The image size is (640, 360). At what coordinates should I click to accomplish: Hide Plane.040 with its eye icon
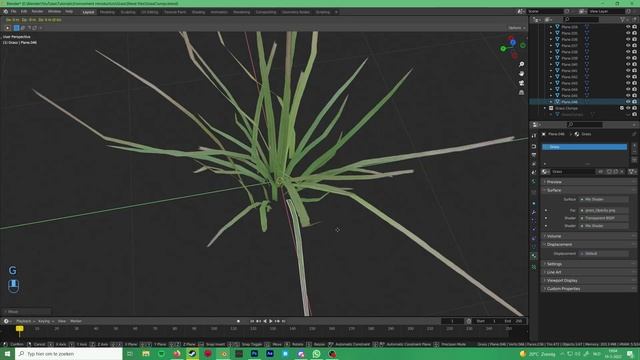[x=628, y=64]
